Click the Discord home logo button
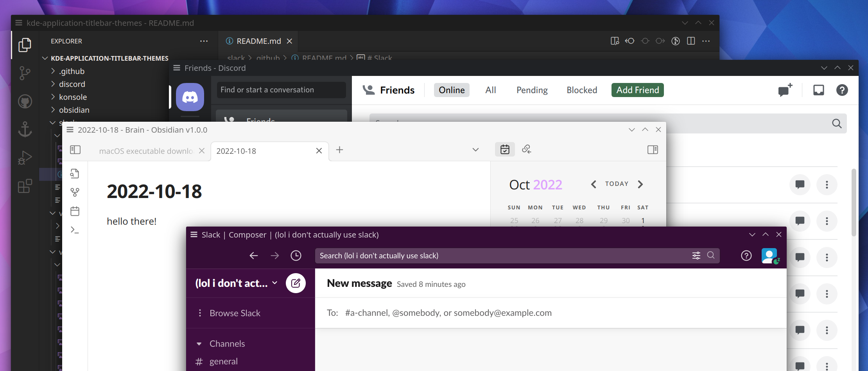This screenshot has height=371, width=868. [x=190, y=97]
